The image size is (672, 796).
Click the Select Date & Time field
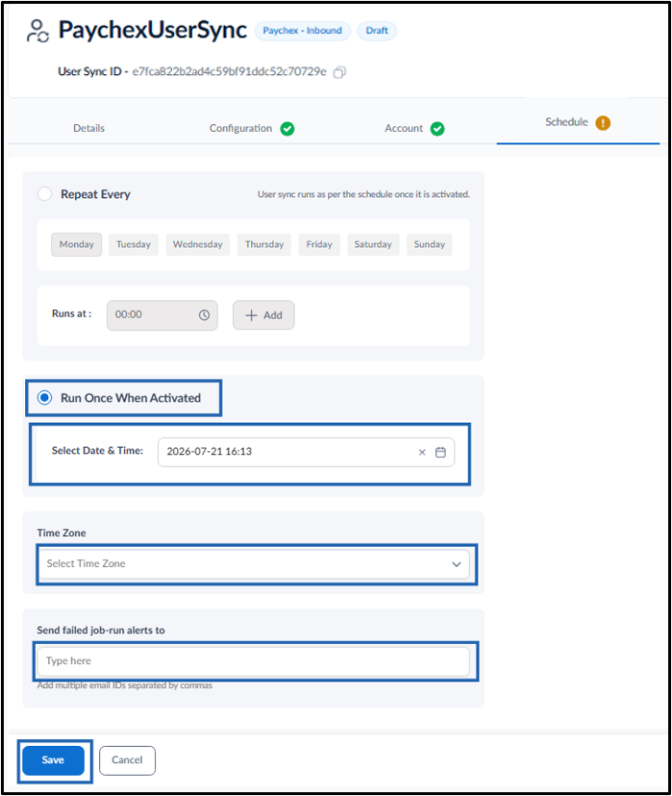(306, 453)
